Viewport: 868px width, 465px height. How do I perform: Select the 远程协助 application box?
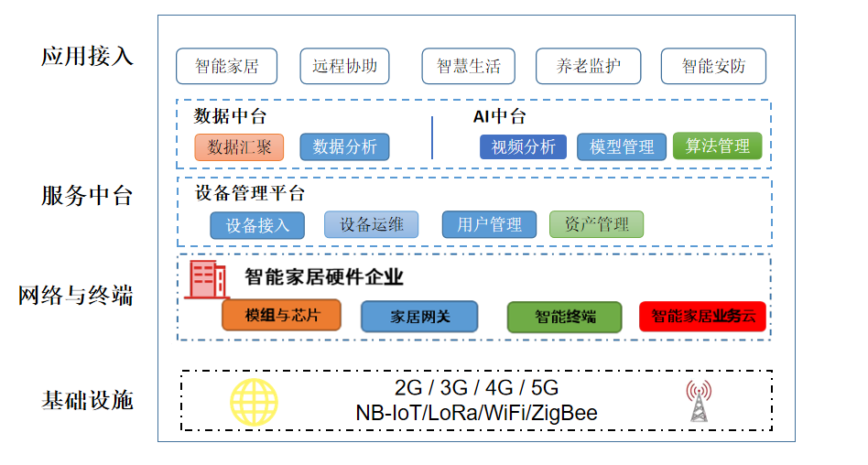tap(344, 67)
